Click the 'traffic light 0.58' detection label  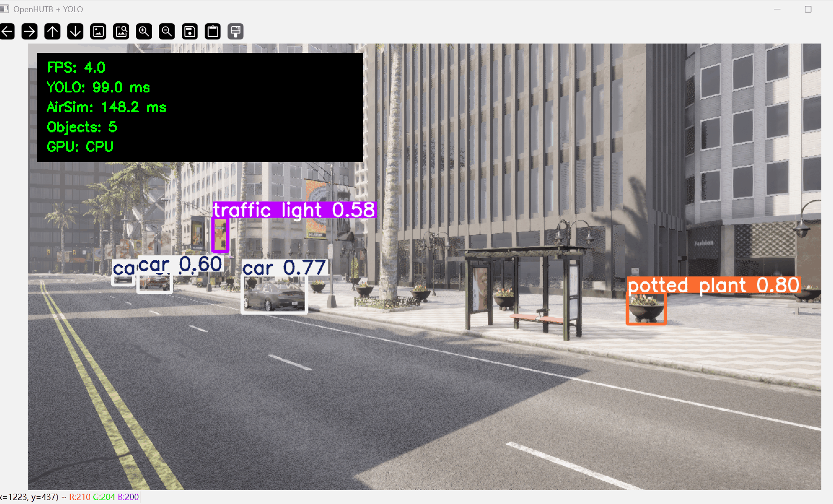pos(294,210)
